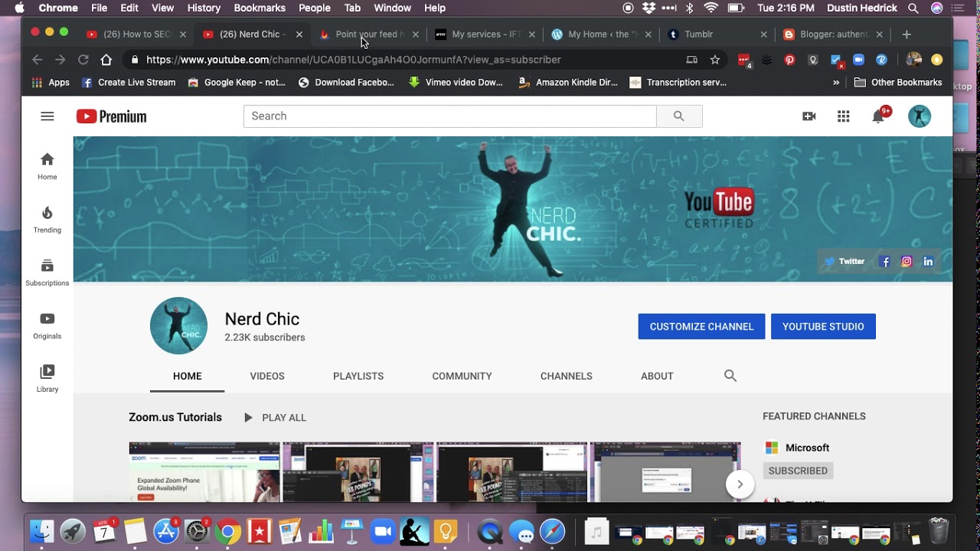Screen dimensions: 980x551
Task: Open the create video camera icon
Action: point(808,116)
